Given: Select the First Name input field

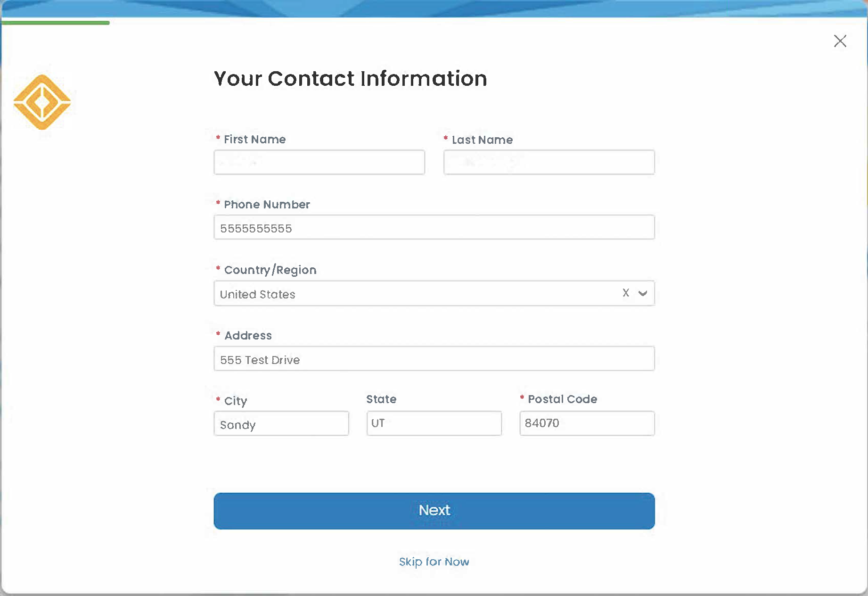Looking at the screenshot, I should (319, 162).
